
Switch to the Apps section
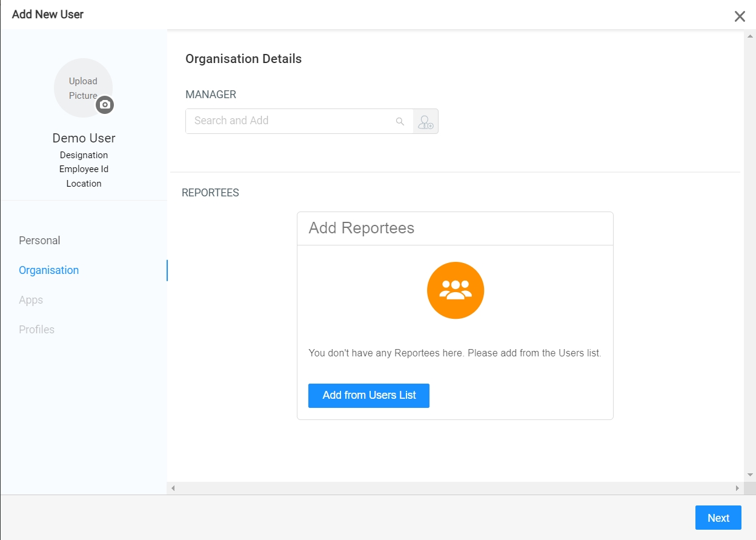pyautogui.click(x=31, y=300)
